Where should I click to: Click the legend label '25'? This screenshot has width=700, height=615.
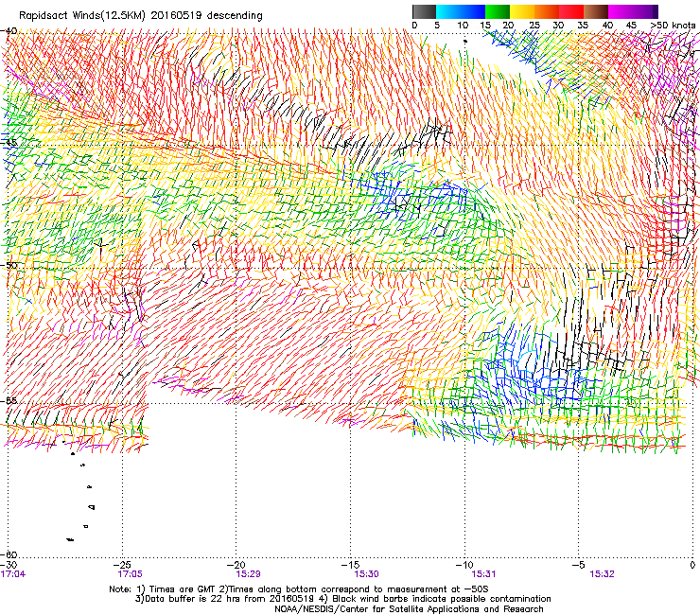coord(534,26)
